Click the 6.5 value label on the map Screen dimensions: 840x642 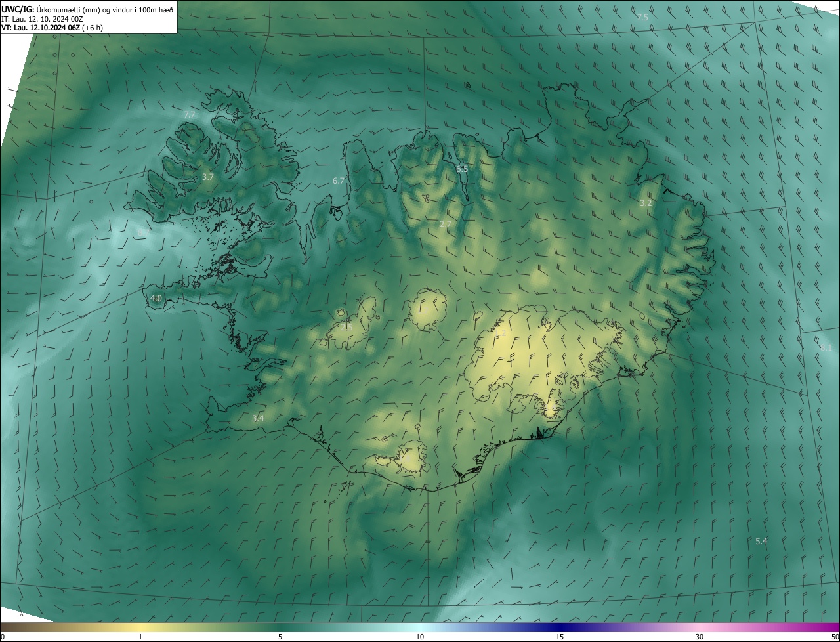click(462, 169)
